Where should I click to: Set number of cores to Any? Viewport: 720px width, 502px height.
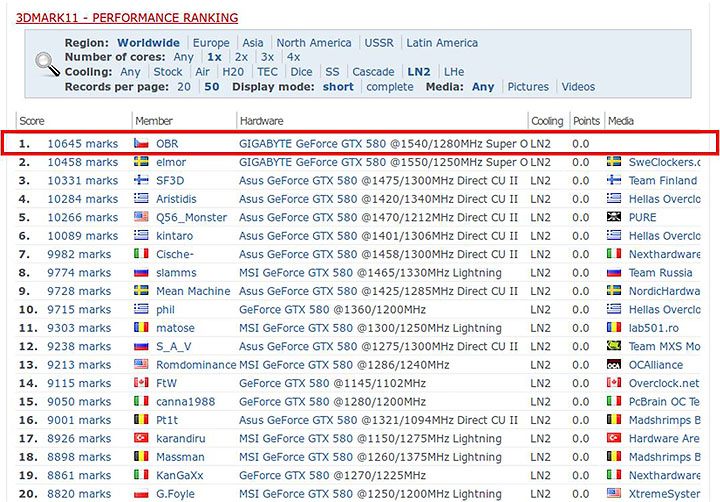[183, 57]
